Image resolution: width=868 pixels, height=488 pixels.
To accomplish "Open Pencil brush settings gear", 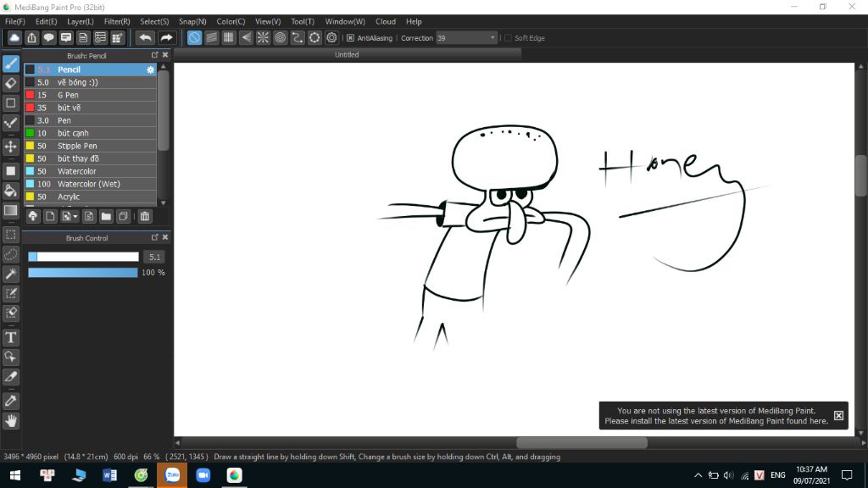I will pos(150,69).
